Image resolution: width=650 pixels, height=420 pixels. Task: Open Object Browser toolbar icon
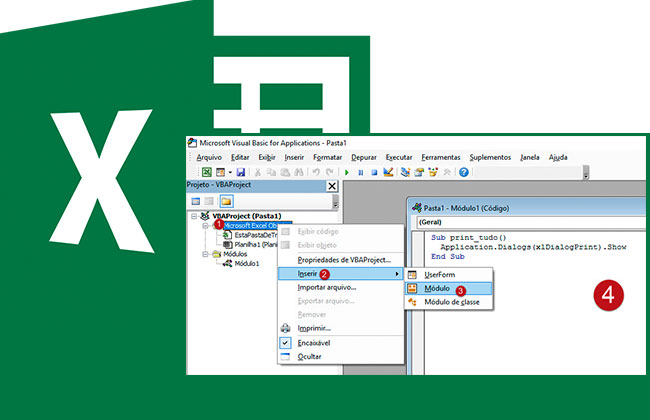point(433,172)
